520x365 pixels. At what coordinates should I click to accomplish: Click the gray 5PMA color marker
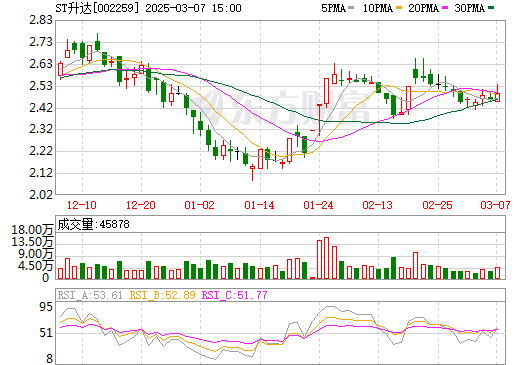pyautogui.click(x=351, y=8)
